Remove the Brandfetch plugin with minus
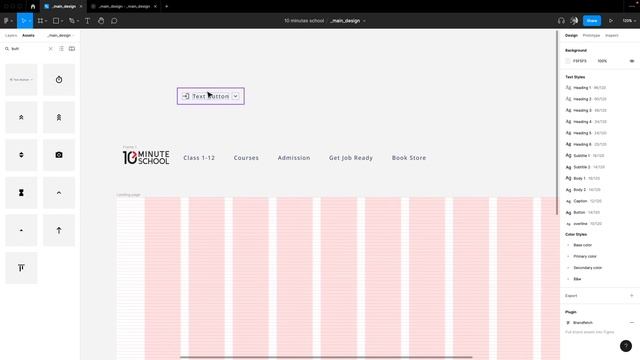Image resolution: width=640 pixels, height=360 pixels. [x=631, y=322]
